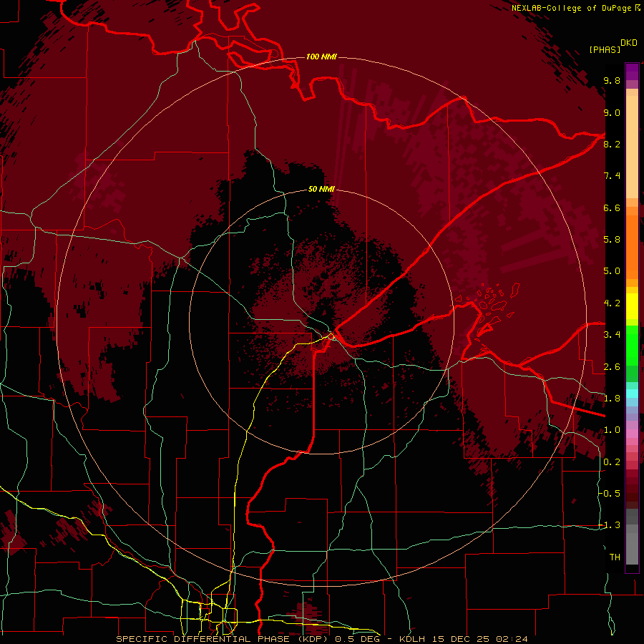Click the 8.2 legend value
Screen dimensions: 644x644
(x=612, y=145)
